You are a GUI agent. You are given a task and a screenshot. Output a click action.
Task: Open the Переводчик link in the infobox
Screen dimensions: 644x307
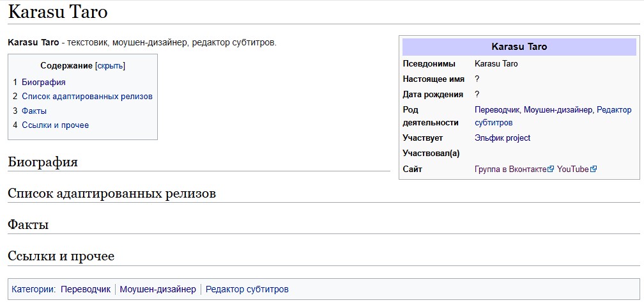click(x=497, y=110)
